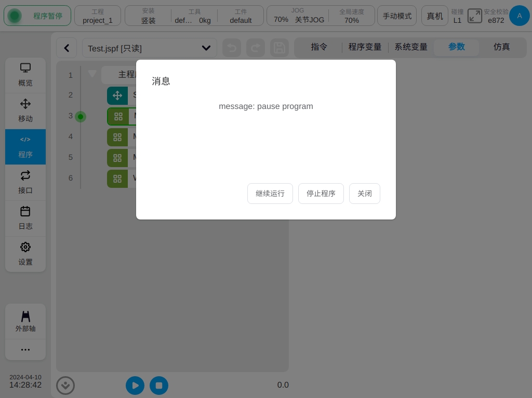532x398 pixels.
Task: Click the blue play program button
Action: tap(135, 385)
